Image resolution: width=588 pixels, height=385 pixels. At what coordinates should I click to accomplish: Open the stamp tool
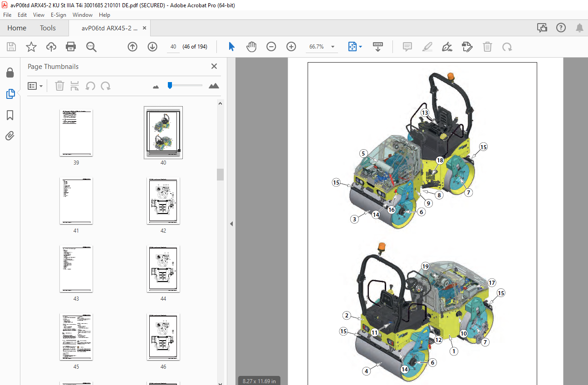tap(467, 47)
